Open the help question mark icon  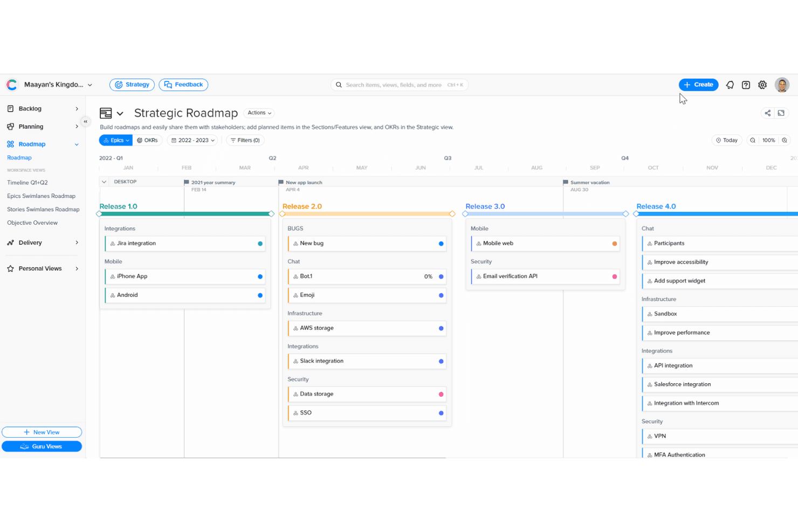click(746, 85)
